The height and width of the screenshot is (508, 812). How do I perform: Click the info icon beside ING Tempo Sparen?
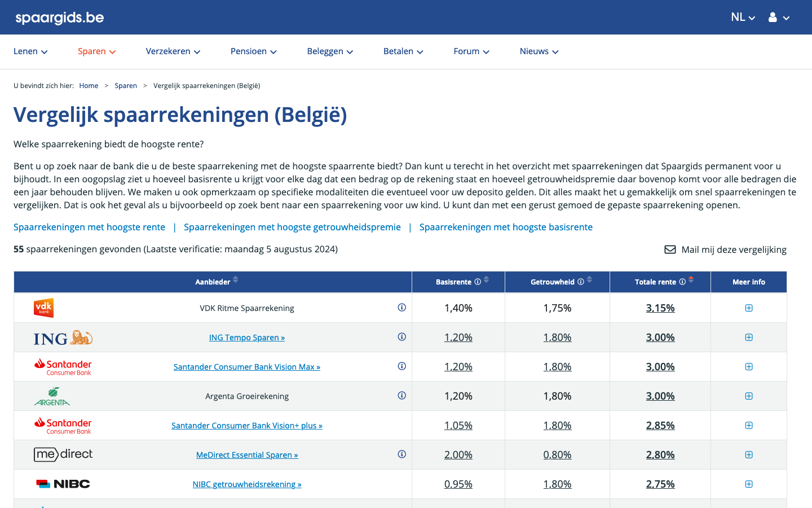tap(401, 337)
